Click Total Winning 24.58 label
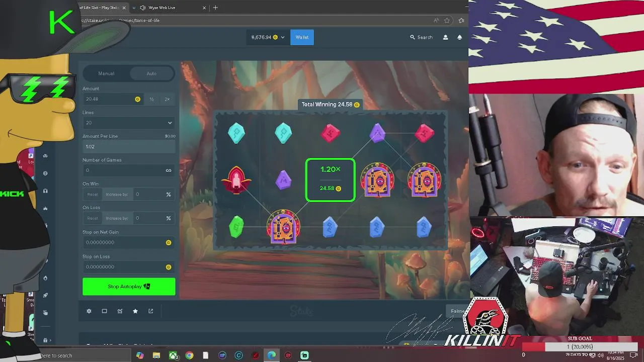644x362 pixels. click(331, 105)
